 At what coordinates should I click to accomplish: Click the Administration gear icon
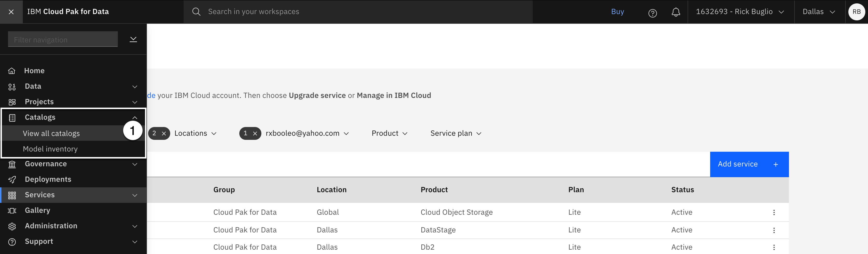click(x=12, y=226)
